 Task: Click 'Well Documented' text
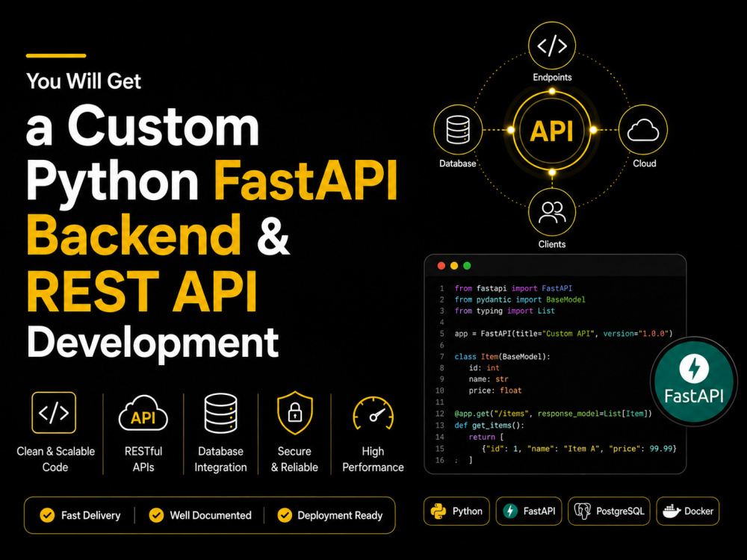[211, 515]
